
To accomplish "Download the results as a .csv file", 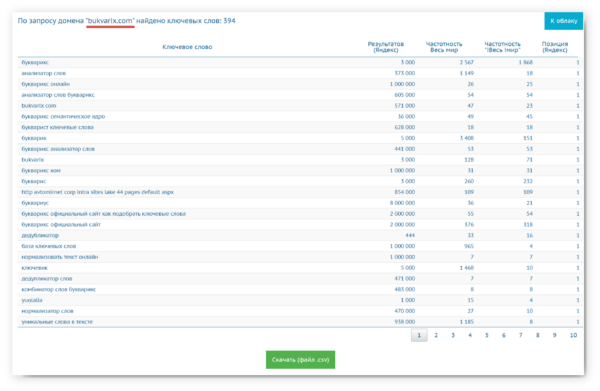I will point(300,360).
